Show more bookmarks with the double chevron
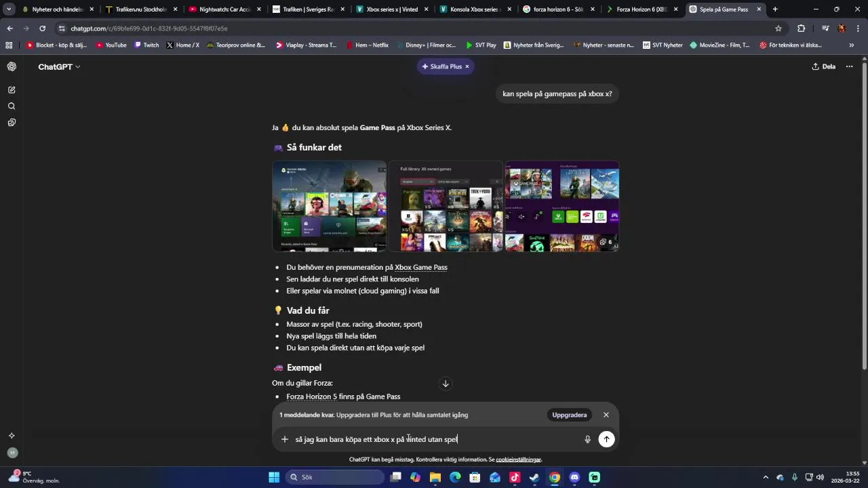 tap(852, 45)
